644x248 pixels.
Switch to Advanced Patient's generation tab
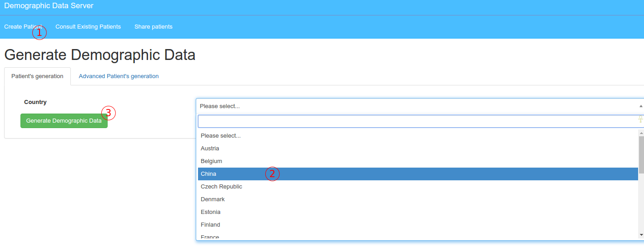(x=119, y=76)
